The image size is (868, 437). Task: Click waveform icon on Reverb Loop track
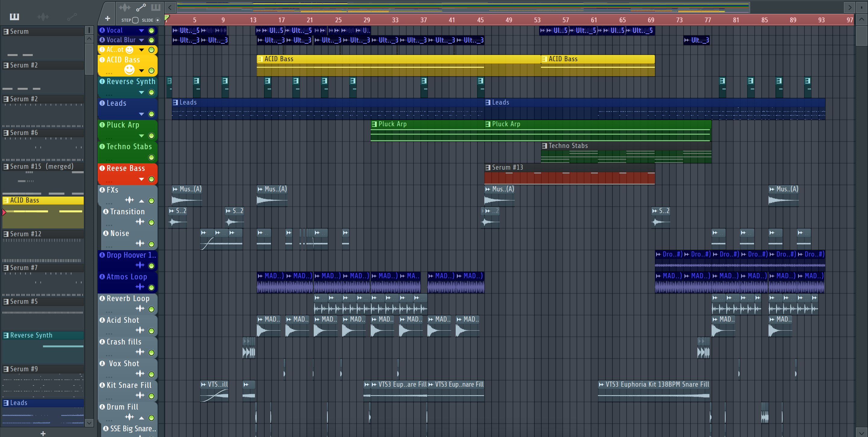(x=140, y=308)
